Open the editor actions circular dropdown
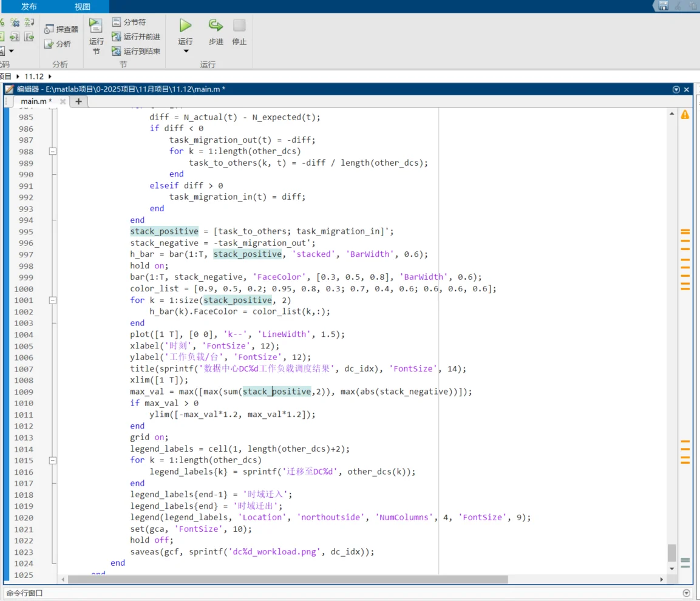700x601 pixels. [x=676, y=89]
